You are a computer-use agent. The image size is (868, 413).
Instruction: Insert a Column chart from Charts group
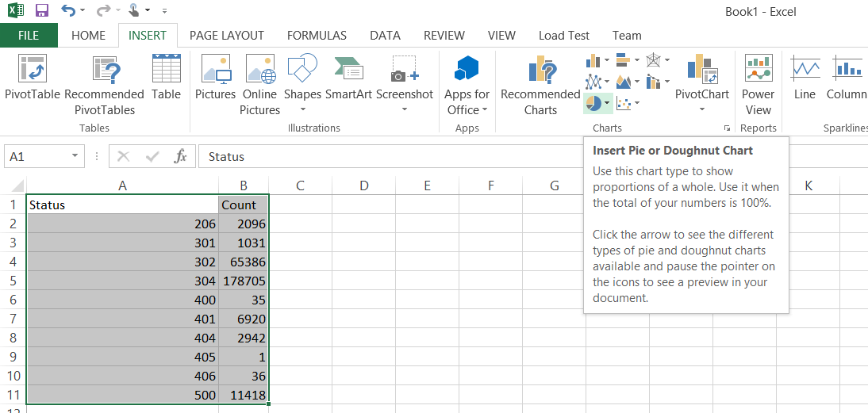click(x=593, y=60)
